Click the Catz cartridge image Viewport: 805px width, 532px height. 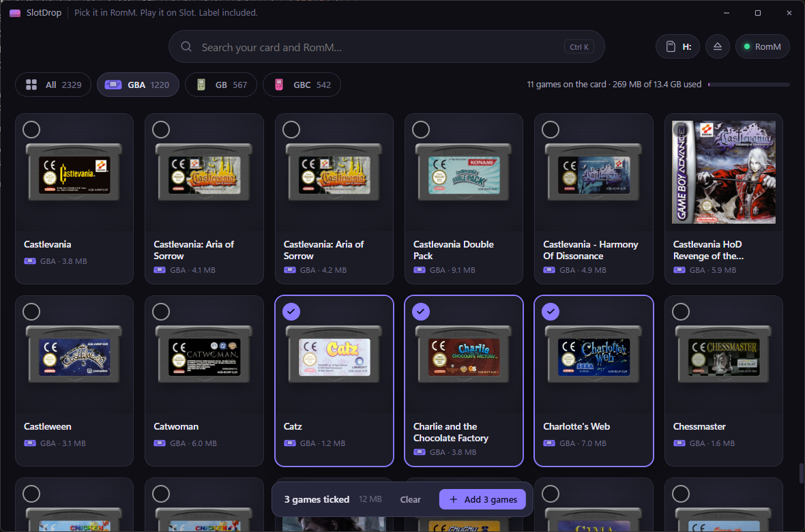tap(334, 354)
